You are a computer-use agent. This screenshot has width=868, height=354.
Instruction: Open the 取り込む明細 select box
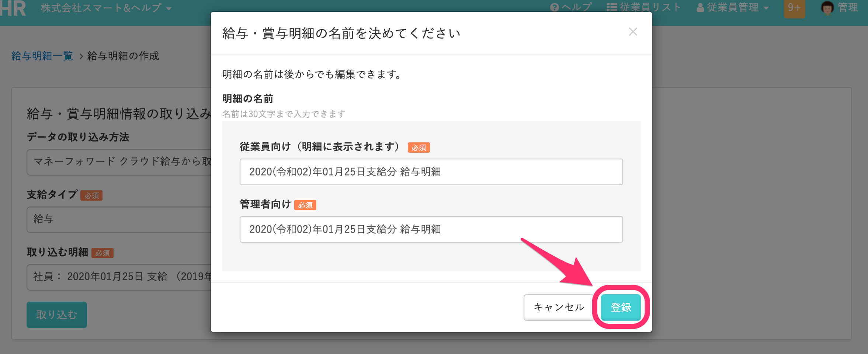pyautogui.click(x=119, y=277)
